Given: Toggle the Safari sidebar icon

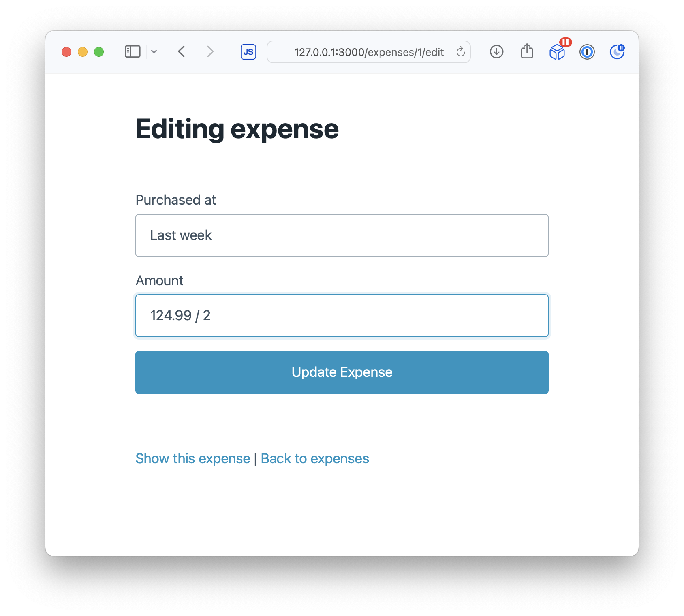Looking at the screenshot, I should 133,52.
